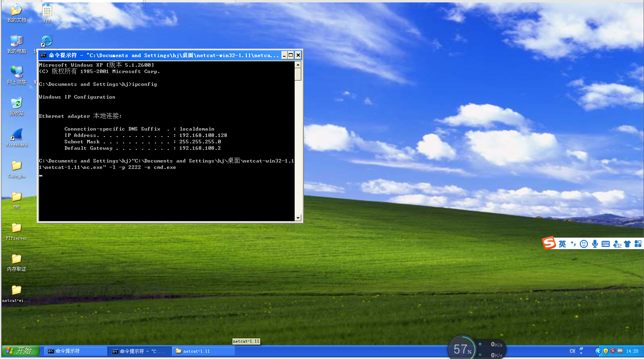Select the 我的电脑 desktop icon
Image resolution: width=644 pixels, height=359 pixels.
16,44
